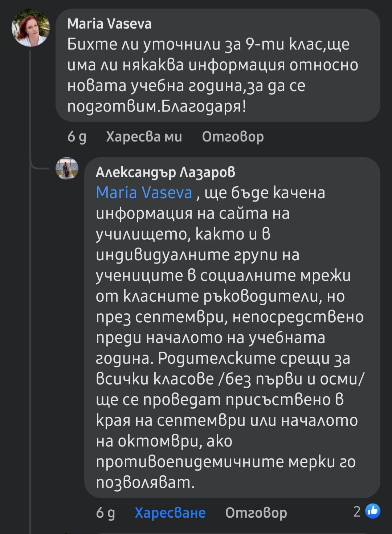Open the Maria Vaseva author name link
392x534 pixels.
click(109, 24)
